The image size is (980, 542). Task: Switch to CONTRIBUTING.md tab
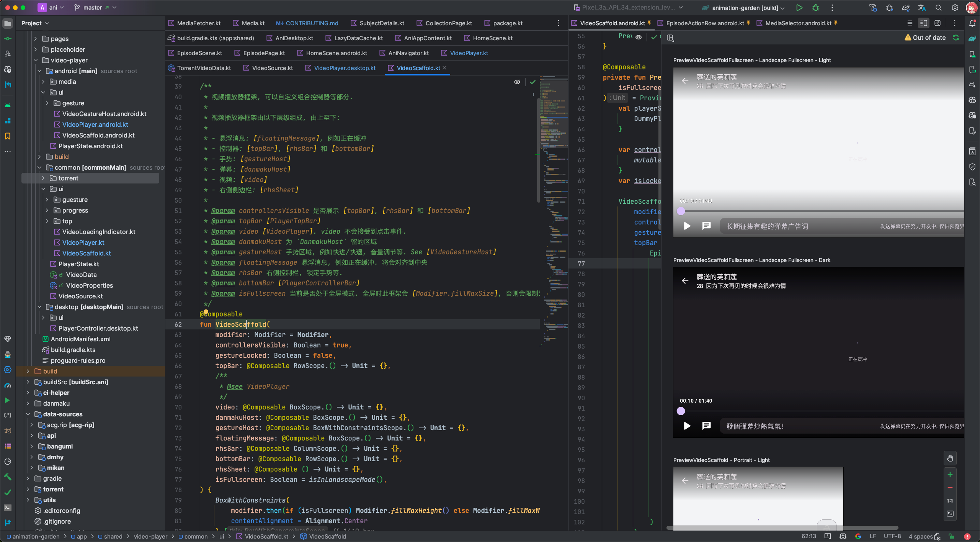pyautogui.click(x=307, y=23)
